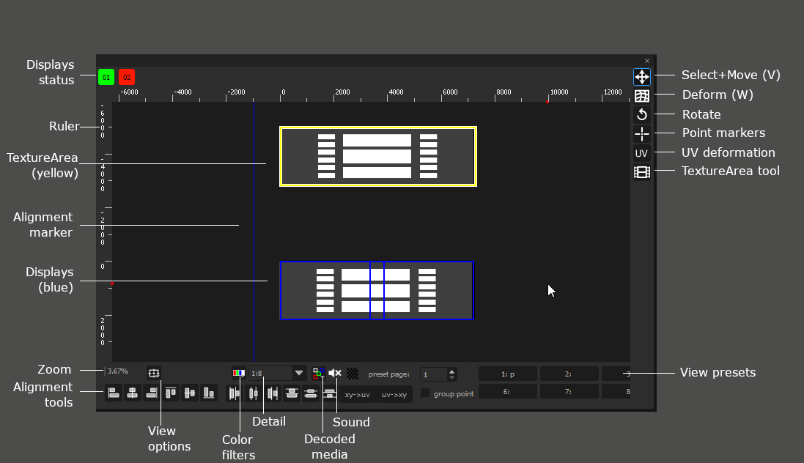804x463 pixels.
Task: Select the yellow TextureArea rectangle
Action: click(377, 129)
